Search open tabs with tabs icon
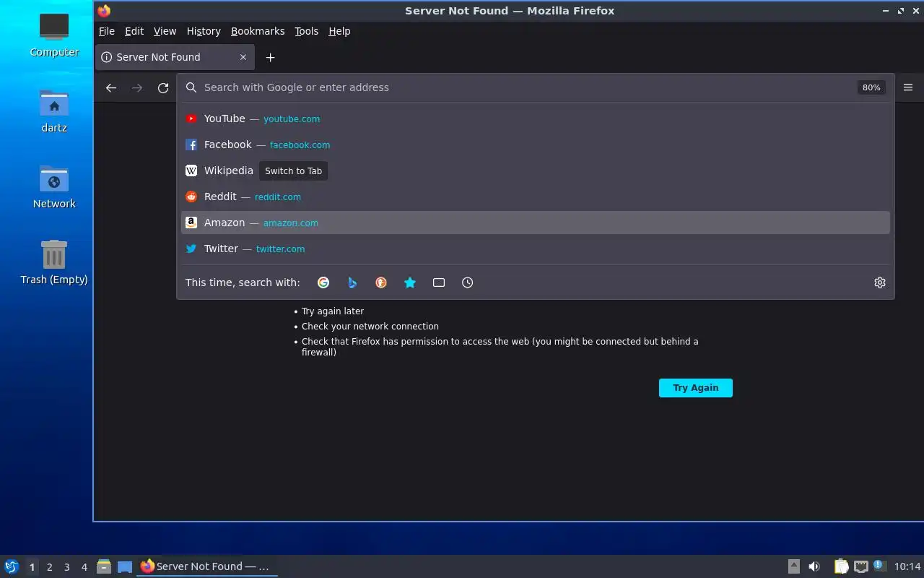Image resolution: width=924 pixels, height=578 pixels. point(439,282)
